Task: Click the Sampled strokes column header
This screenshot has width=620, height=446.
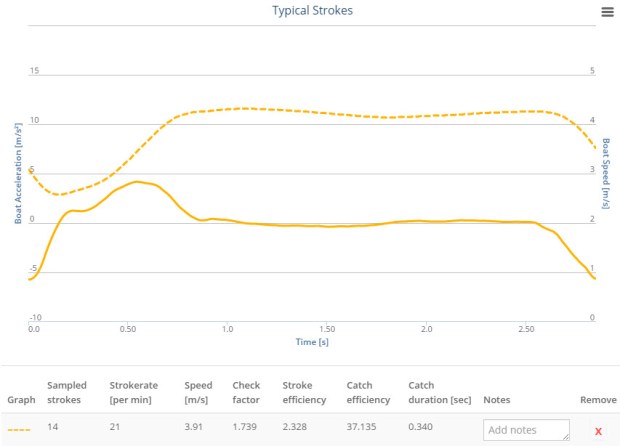Action: [x=67, y=392]
